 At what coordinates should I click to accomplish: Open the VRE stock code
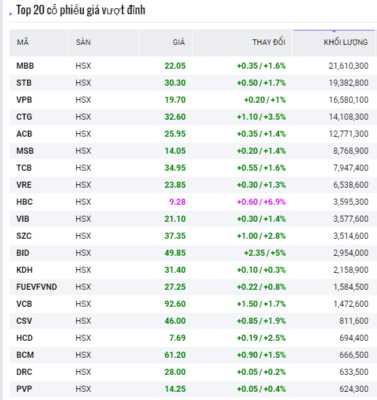tap(24, 185)
